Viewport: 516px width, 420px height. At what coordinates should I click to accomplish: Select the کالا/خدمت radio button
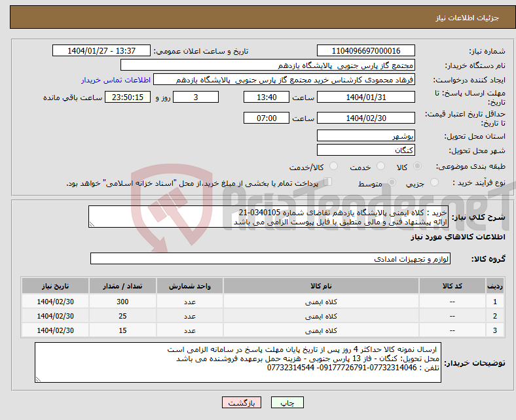[x=334, y=166]
